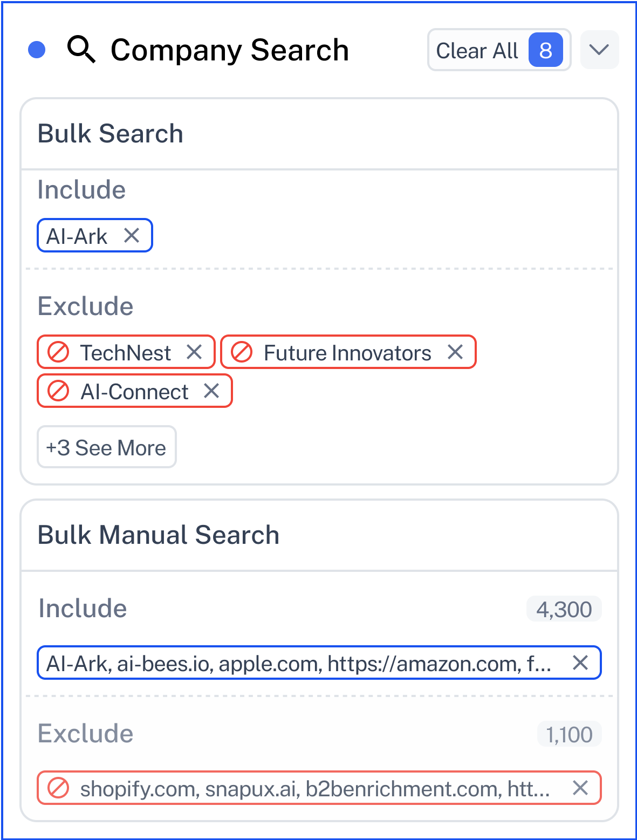Viewport: 637px width, 840px height.
Task: Open the Bulk Manual Search section header
Action: [x=319, y=535]
